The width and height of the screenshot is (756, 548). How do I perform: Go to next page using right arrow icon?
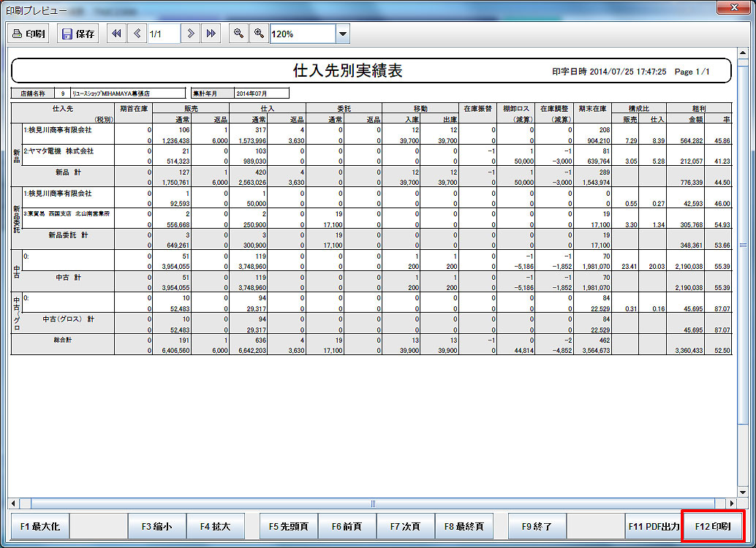[x=190, y=34]
